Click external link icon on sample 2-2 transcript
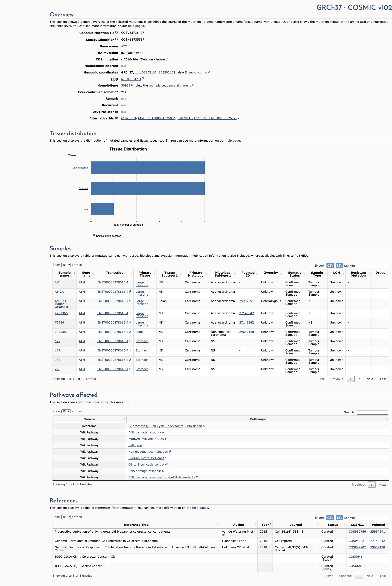Image resolution: width=392 pixels, height=586 pixels. 130,282
